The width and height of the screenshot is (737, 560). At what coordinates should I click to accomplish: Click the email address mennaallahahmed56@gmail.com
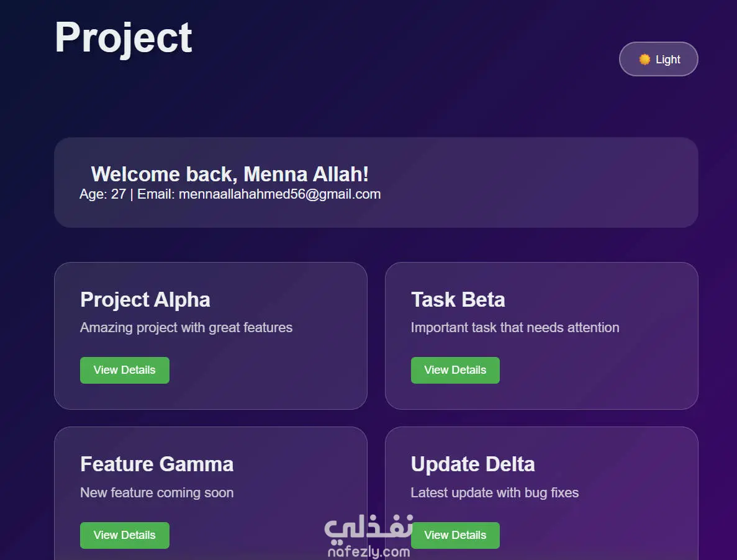pyautogui.click(x=279, y=194)
